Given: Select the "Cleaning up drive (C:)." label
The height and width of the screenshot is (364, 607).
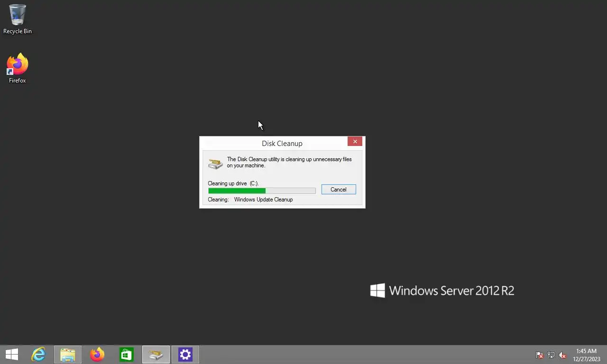Looking at the screenshot, I should tap(233, 183).
